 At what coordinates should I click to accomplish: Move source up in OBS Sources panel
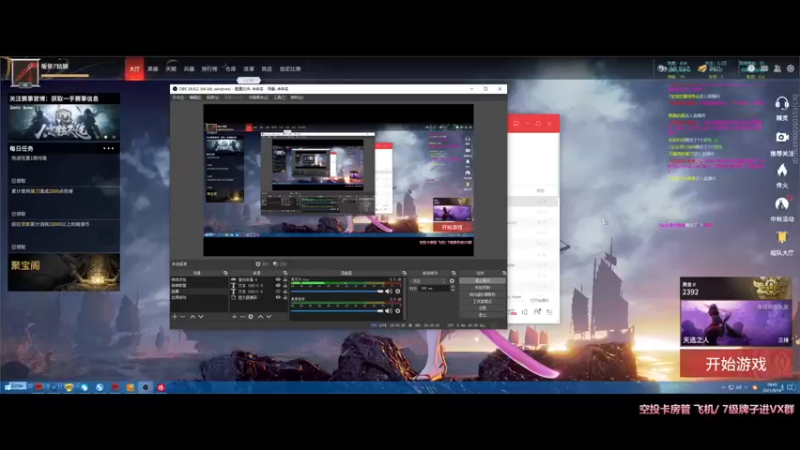(x=260, y=317)
